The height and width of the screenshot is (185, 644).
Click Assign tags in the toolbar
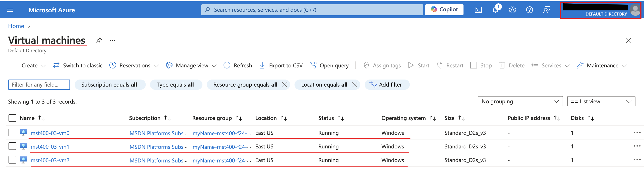pos(382,65)
